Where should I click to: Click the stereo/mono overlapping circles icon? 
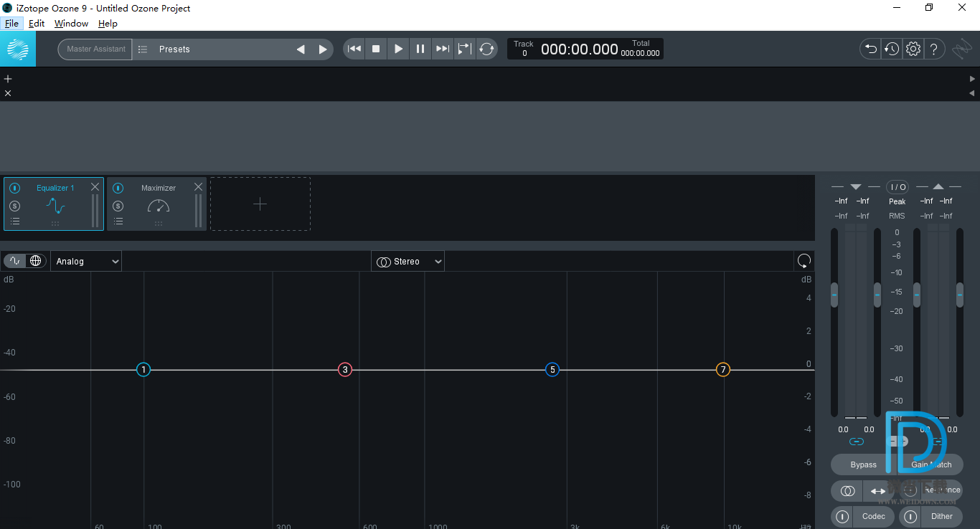[847, 491]
